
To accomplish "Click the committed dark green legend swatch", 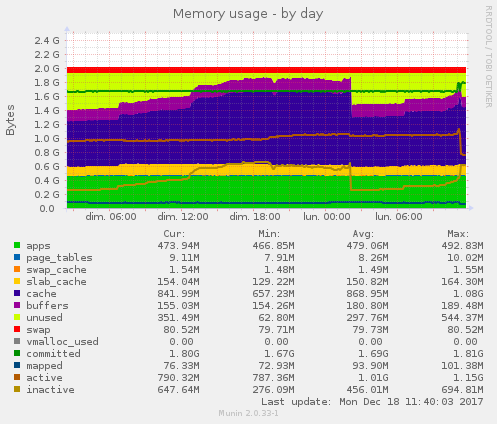I will tap(17, 353).
